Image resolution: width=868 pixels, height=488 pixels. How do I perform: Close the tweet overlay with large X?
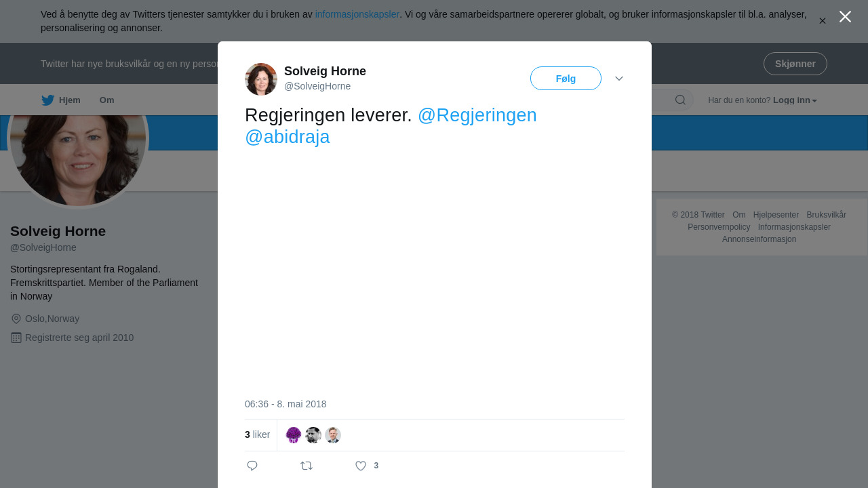click(x=845, y=17)
